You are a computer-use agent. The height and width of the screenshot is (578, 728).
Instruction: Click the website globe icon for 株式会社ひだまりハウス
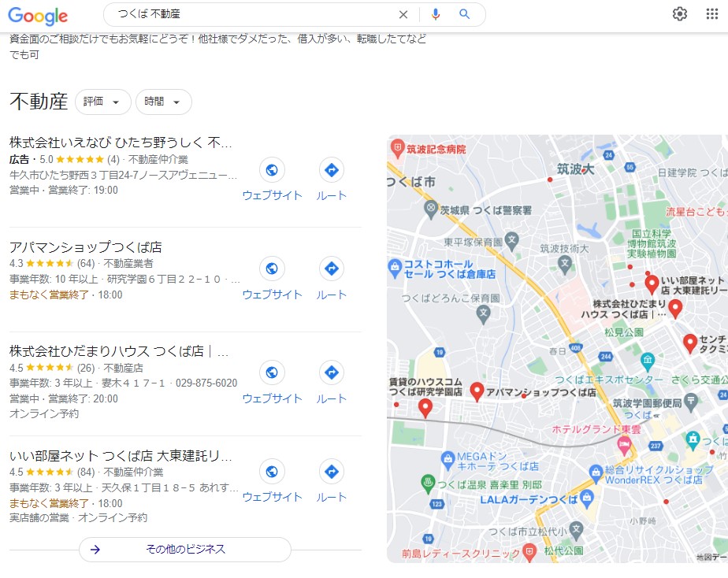coord(272,372)
